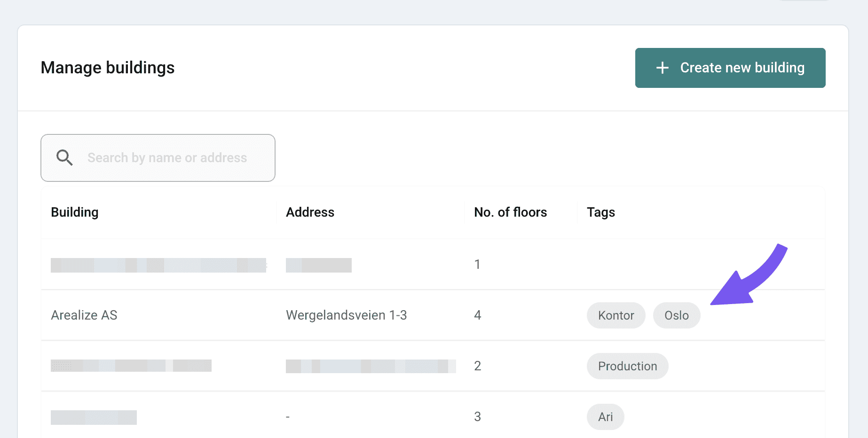The image size is (868, 438).
Task: Click the Manage buildings heading
Action: tap(108, 68)
